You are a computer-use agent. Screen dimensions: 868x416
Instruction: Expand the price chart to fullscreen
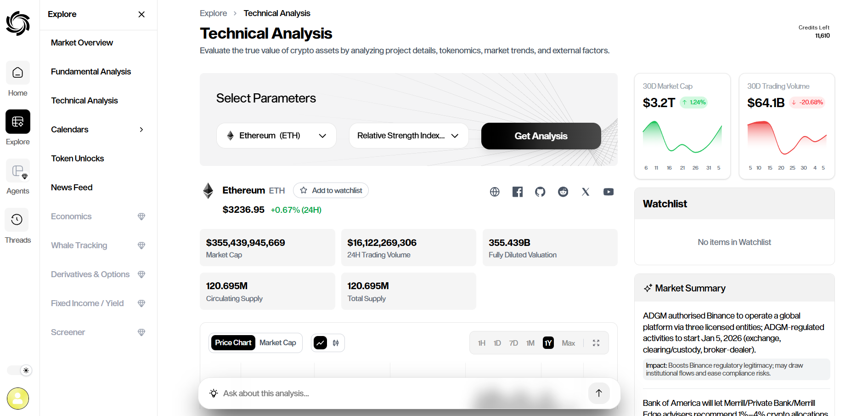tap(596, 342)
